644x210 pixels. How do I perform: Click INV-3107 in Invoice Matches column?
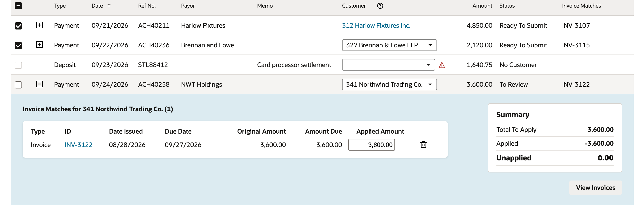tap(576, 25)
